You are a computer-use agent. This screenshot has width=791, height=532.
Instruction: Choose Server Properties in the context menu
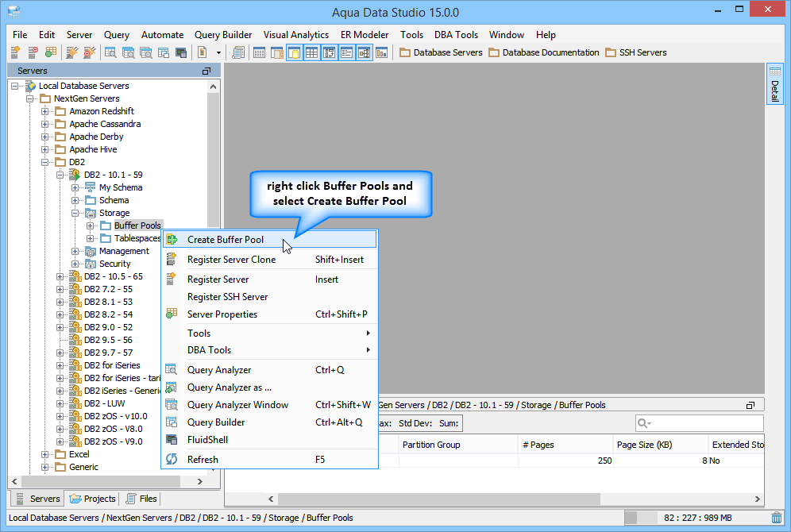click(x=269, y=314)
